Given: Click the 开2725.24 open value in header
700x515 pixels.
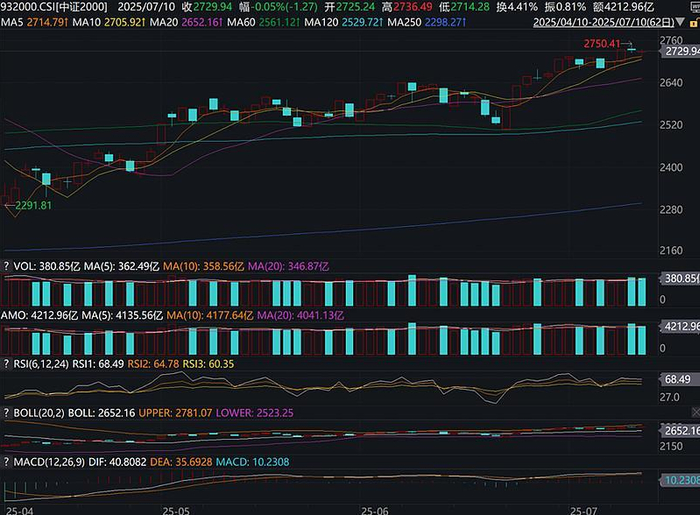Looking at the screenshot, I should [350, 7].
